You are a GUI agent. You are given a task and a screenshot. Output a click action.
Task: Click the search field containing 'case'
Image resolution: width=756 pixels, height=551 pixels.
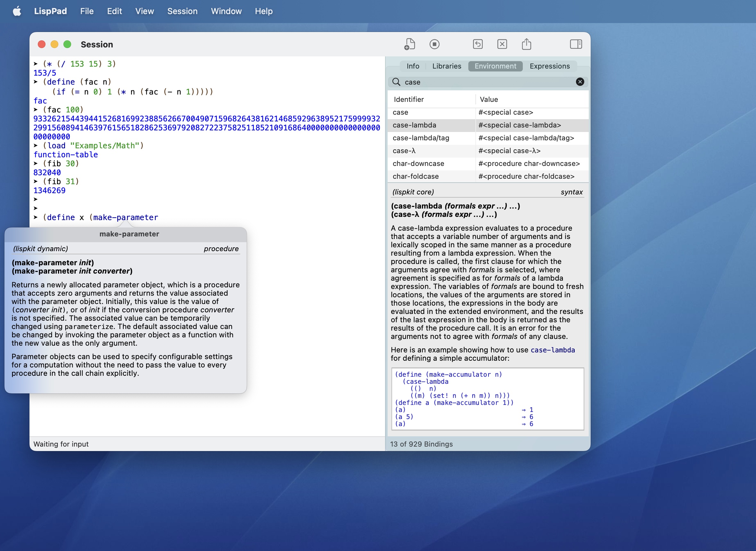pyautogui.click(x=488, y=82)
